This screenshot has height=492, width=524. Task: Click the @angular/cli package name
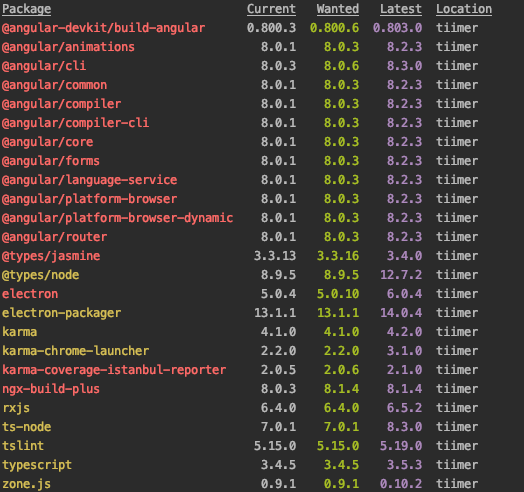pyautogui.click(x=44, y=66)
